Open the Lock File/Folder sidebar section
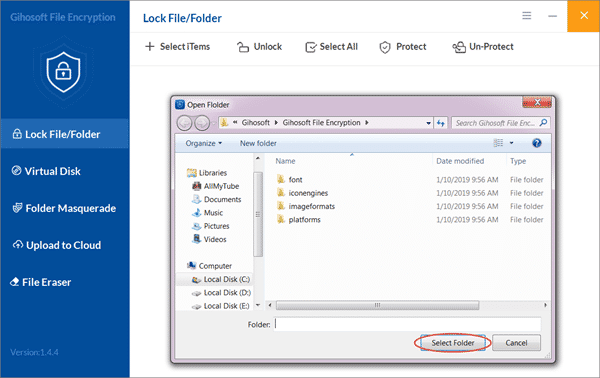 [x=64, y=134]
